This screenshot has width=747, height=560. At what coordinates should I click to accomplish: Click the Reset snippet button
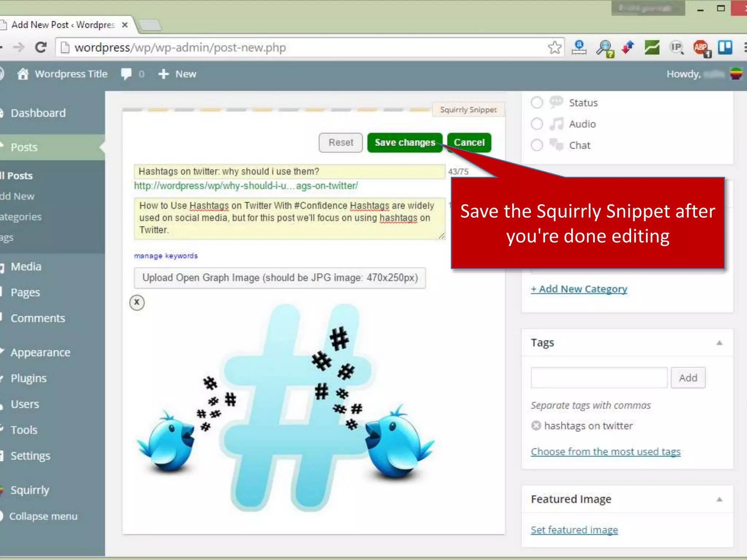[x=341, y=143]
